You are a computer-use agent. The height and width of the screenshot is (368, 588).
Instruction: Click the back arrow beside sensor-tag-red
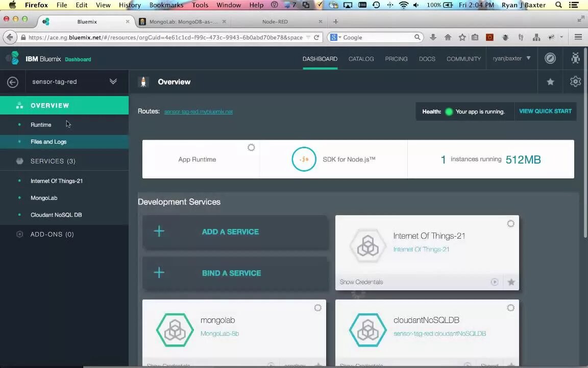coord(12,82)
